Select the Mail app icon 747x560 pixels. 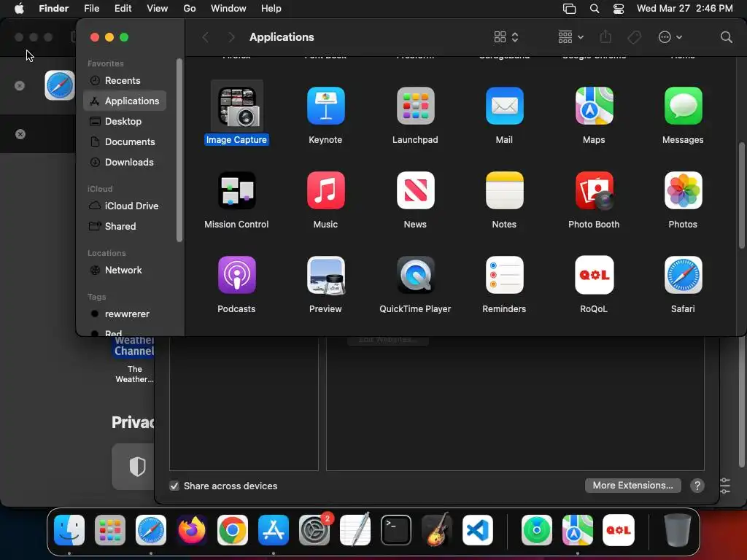(505, 106)
